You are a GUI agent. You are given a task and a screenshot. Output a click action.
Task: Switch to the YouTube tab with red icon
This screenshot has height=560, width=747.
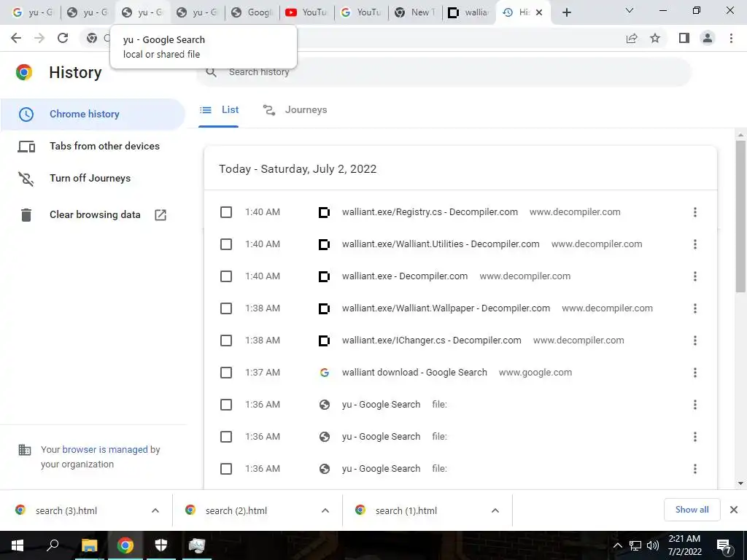[x=307, y=12]
